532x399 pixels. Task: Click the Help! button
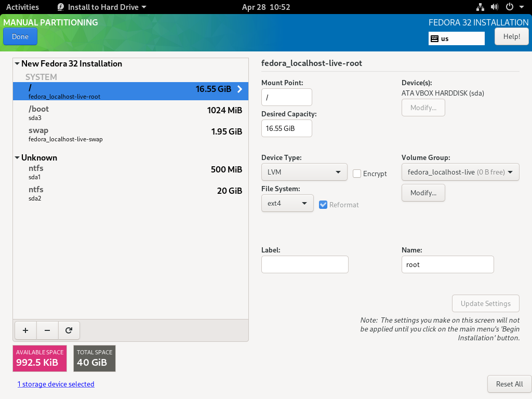511,37
